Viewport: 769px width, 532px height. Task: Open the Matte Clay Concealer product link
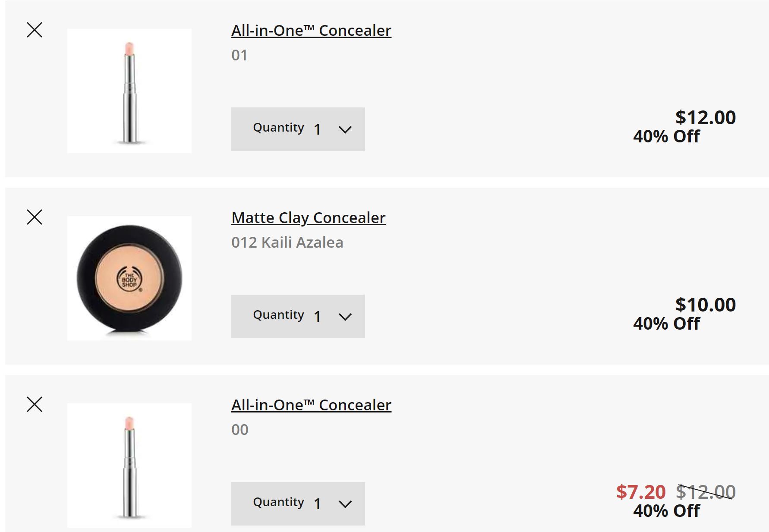pos(308,218)
